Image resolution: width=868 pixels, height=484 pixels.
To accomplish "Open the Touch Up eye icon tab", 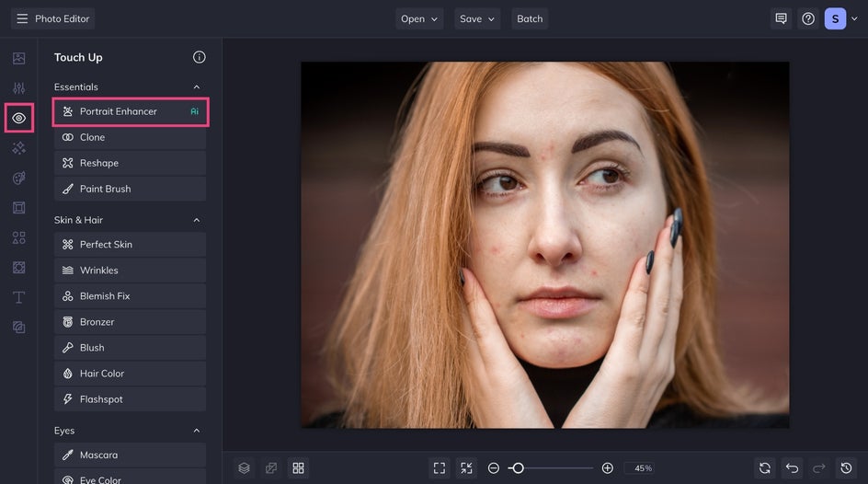I will click(18, 118).
